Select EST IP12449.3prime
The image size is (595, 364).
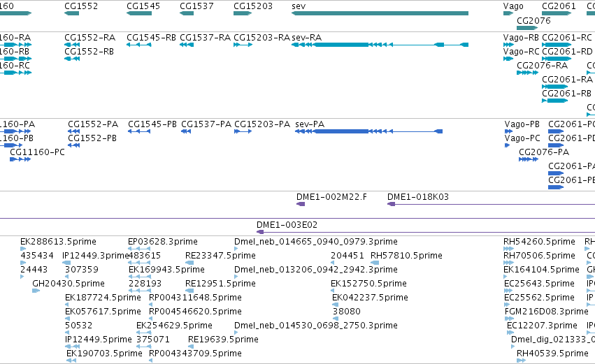pyautogui.click(x=66, y=263)
